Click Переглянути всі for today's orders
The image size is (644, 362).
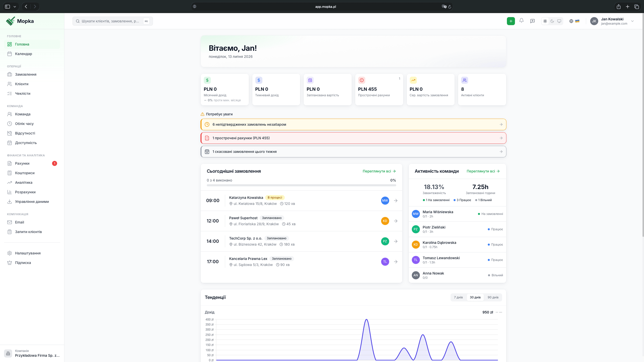(379, 171)
